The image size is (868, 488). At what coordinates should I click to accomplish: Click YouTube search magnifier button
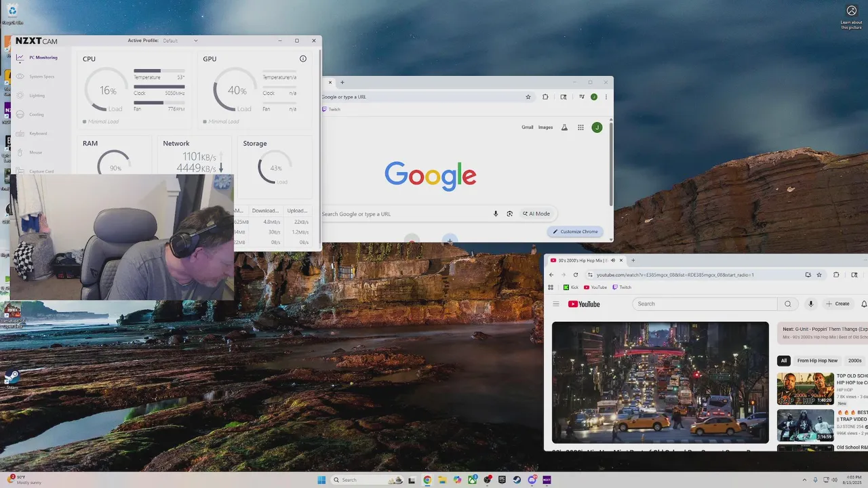point(787,304)
